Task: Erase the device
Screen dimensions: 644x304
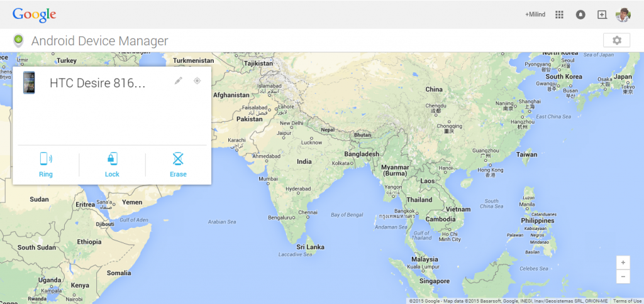Action: tap(178, 165)
